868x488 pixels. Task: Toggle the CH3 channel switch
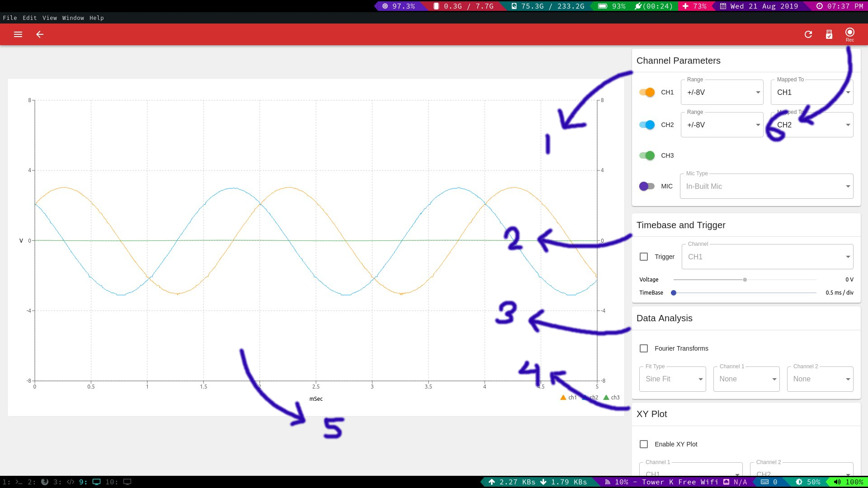(x=647, y=155)
